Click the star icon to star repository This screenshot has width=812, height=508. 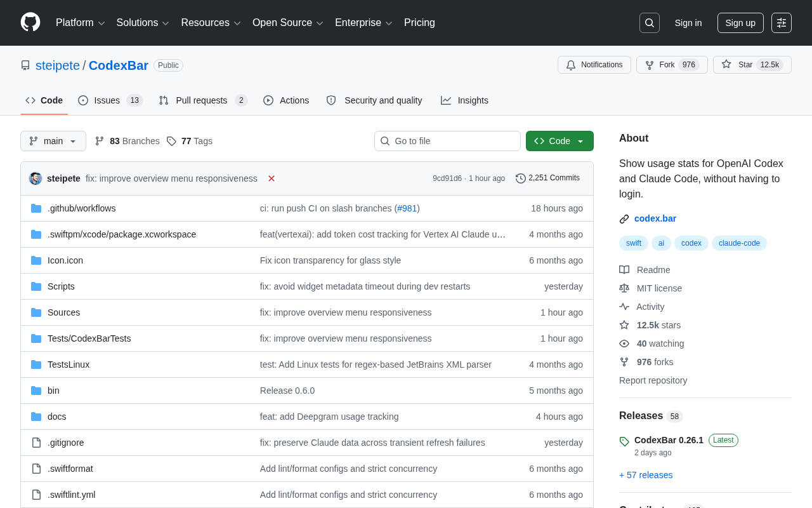click(726, 64)
